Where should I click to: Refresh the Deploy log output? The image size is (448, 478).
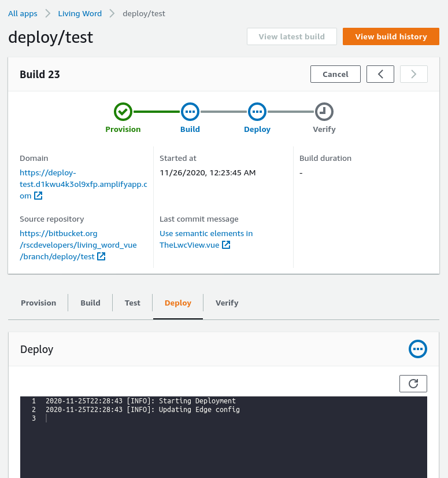coord(413,383)
